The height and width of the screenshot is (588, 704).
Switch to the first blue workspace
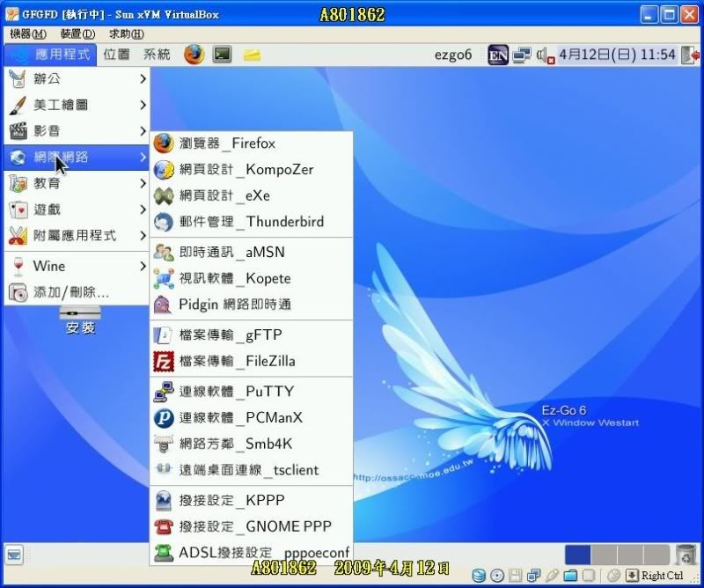(577, 555)
